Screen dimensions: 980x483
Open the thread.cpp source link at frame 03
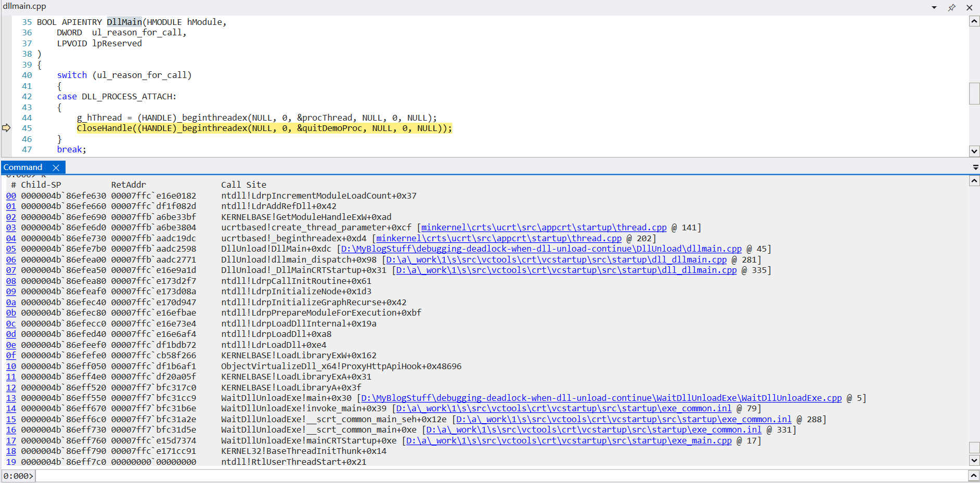pyautogui.click(x=543, y=227)
